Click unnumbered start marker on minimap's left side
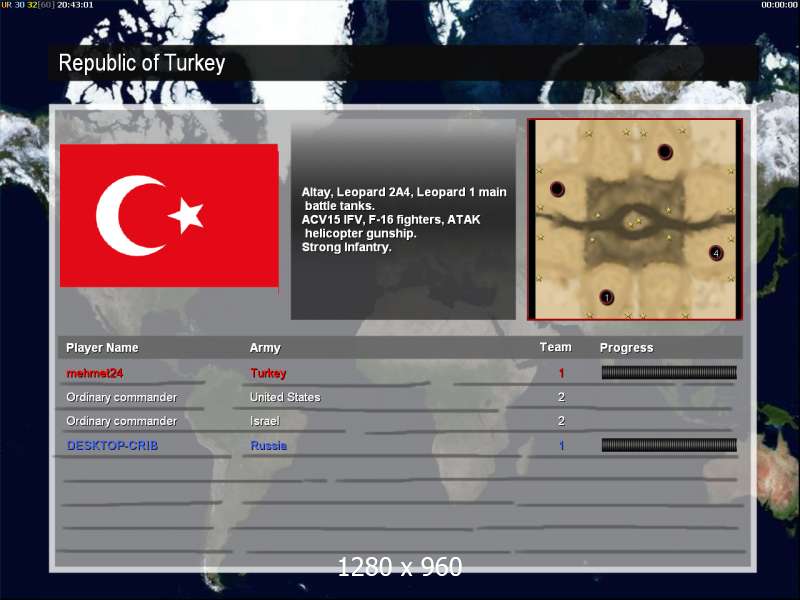The width and height of the screenshot is (800, 600). [557, 189]
